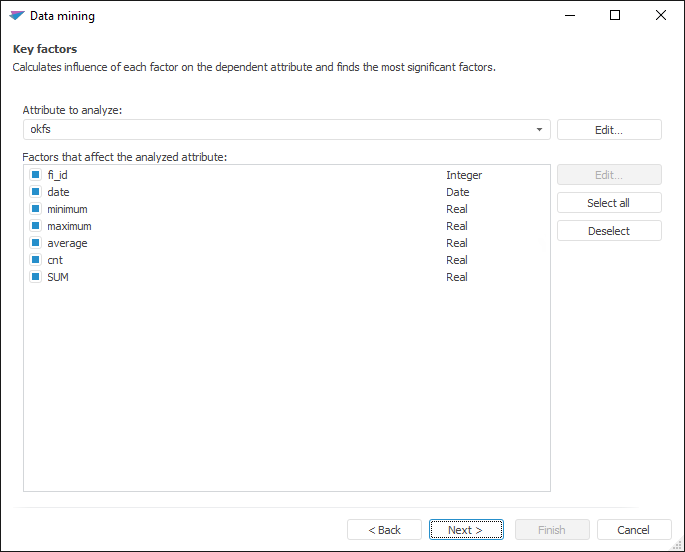Select the average factor row label

pos(67,243)
